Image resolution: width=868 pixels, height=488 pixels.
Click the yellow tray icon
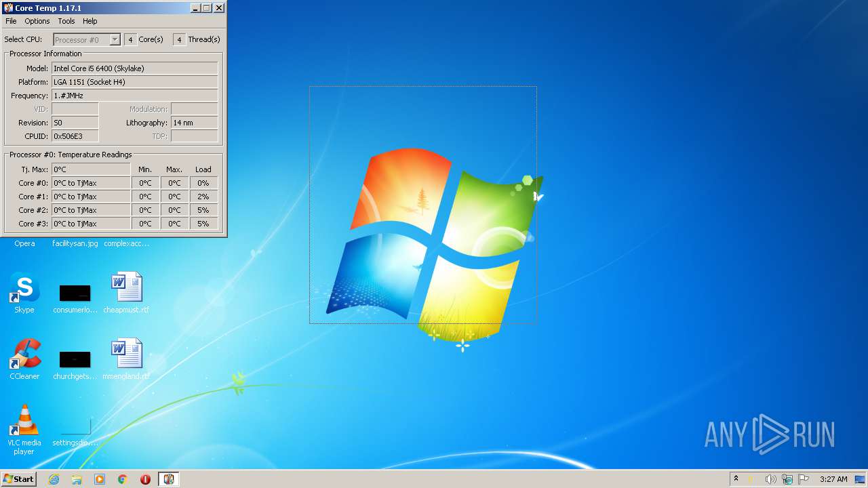(751, 479)
